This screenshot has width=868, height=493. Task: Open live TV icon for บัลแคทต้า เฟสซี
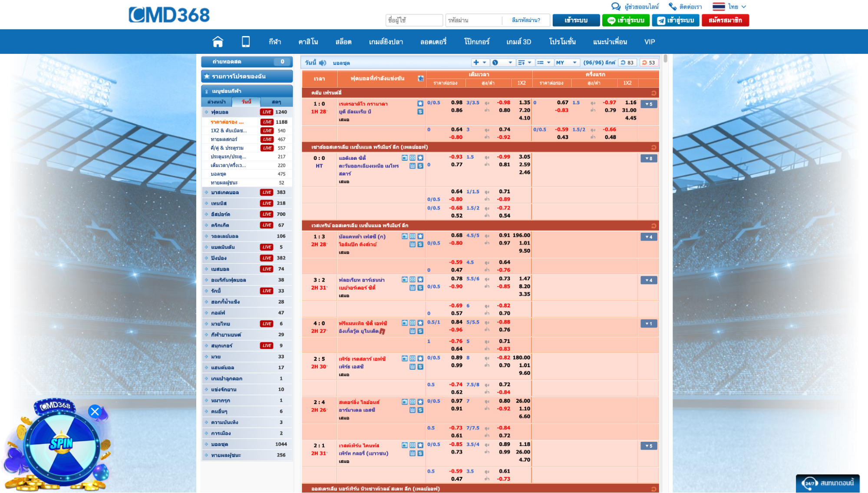coord(405,237)
